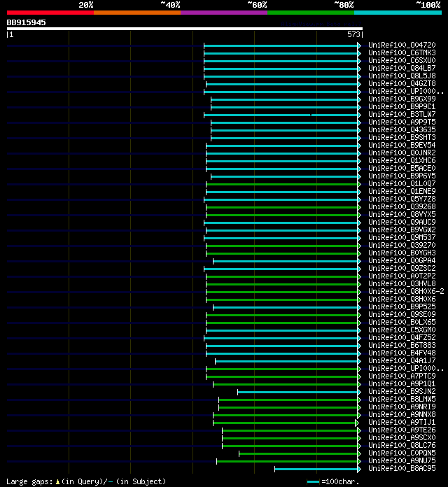Open hit UniRef100_C6SXU0

tap(402, 60)
